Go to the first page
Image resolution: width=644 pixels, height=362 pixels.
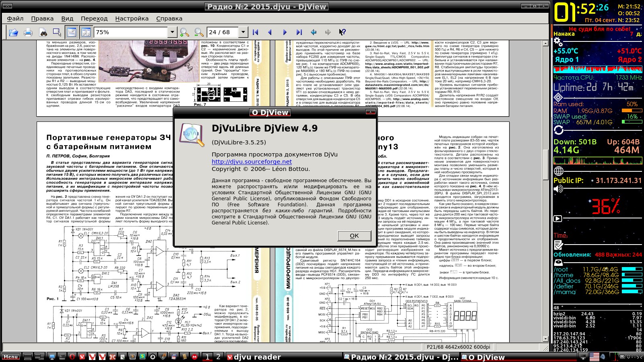coord(255,32)
